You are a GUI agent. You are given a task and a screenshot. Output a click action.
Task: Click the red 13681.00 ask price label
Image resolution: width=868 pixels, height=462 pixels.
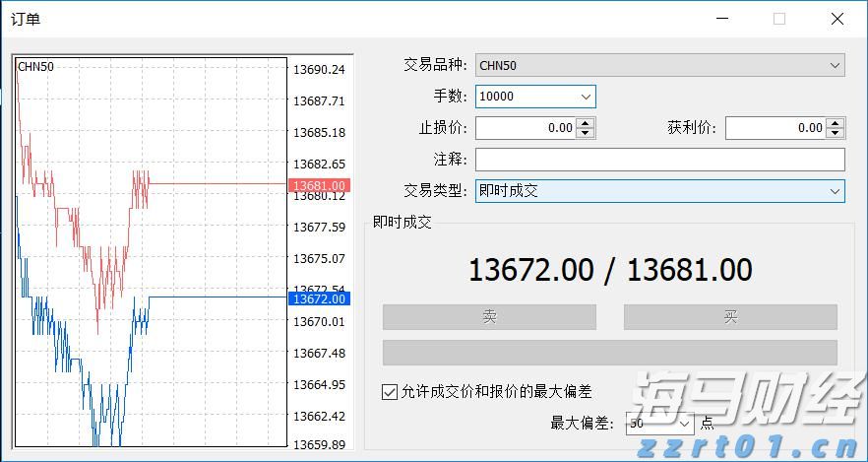319,185
